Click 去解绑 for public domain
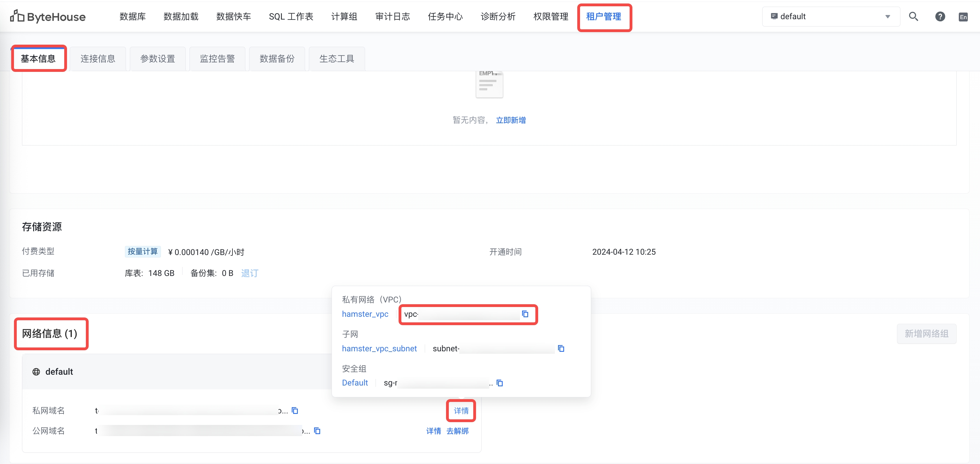This screenshot has width=980, height=464. point(457,431)
